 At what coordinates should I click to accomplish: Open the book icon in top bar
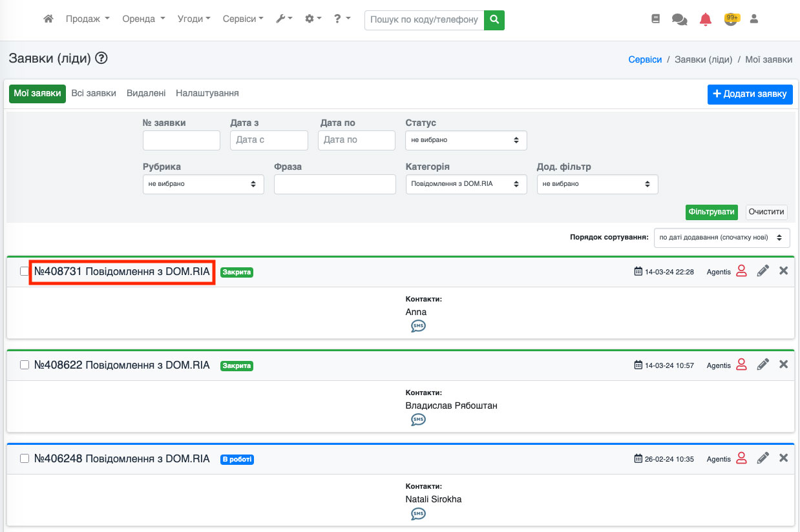655,19
